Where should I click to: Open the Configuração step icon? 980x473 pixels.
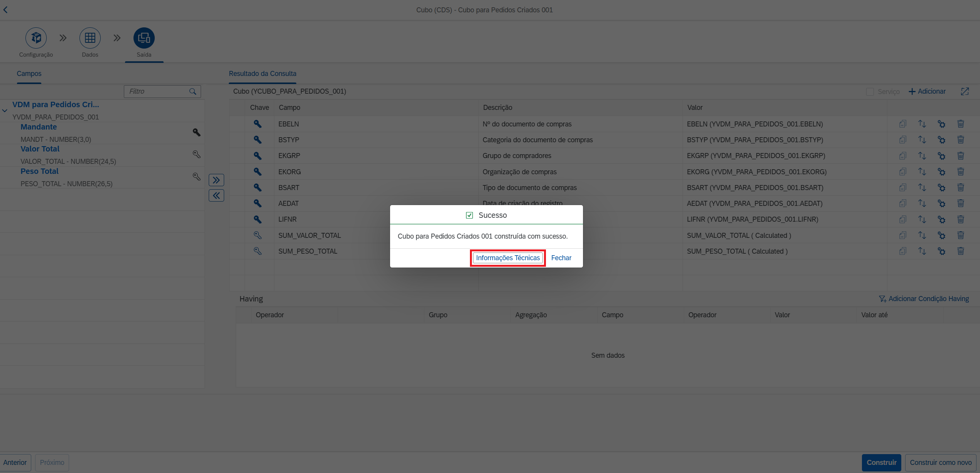click(x=36, y=38)
